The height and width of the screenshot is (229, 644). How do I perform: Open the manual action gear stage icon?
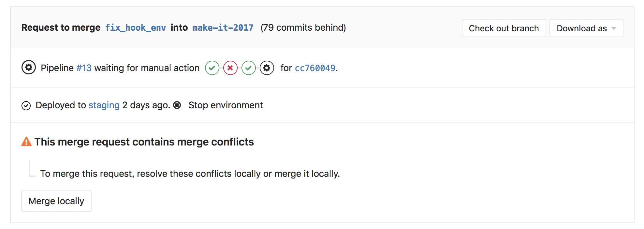click(267, 68)
